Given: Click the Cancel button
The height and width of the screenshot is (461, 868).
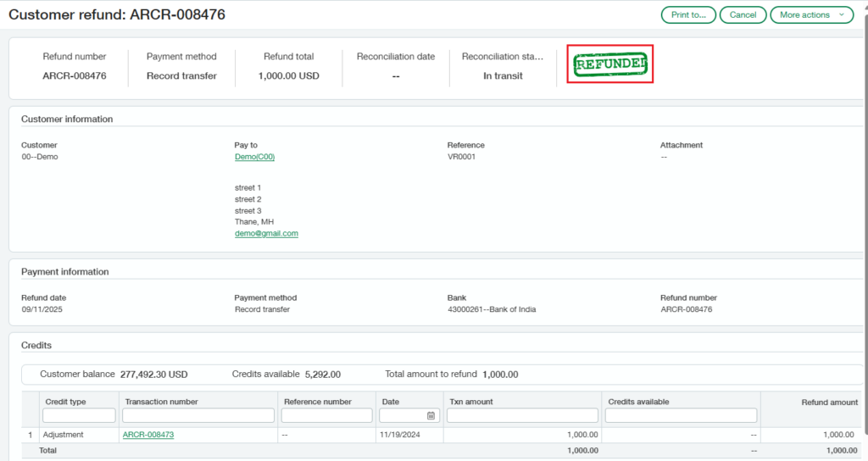Looking at the screenshot, I should [x=743, y=15].
